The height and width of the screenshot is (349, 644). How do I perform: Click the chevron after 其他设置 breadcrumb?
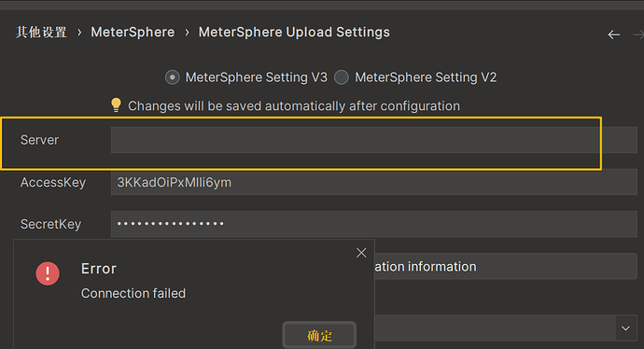click(x=79, y=32)
